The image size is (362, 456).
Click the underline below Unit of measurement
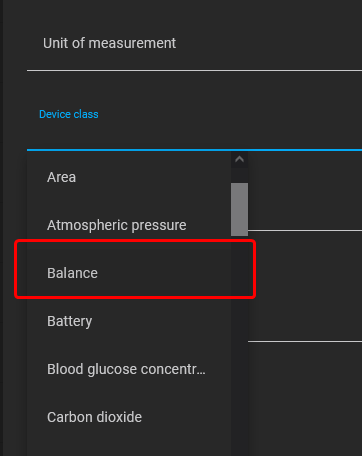pos(194,71)
